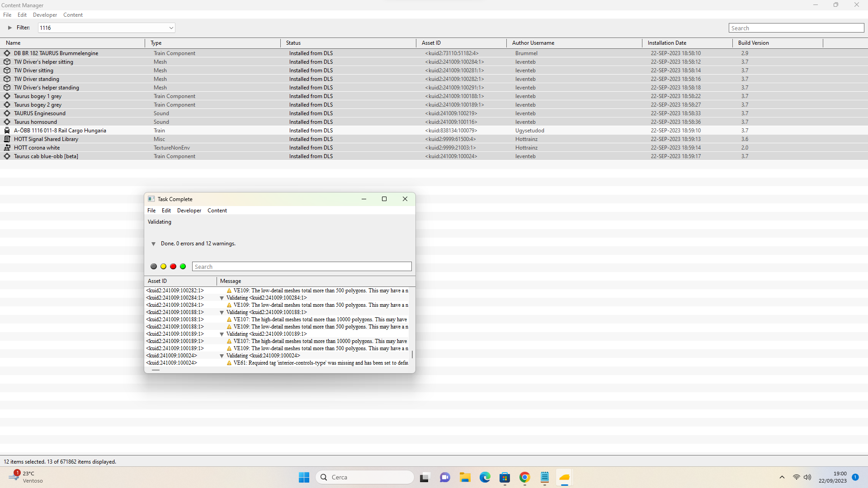Click the mesh icon beside TW Driver standing
This screenshot has width=868, height=488.
click(x=7, y=79)
